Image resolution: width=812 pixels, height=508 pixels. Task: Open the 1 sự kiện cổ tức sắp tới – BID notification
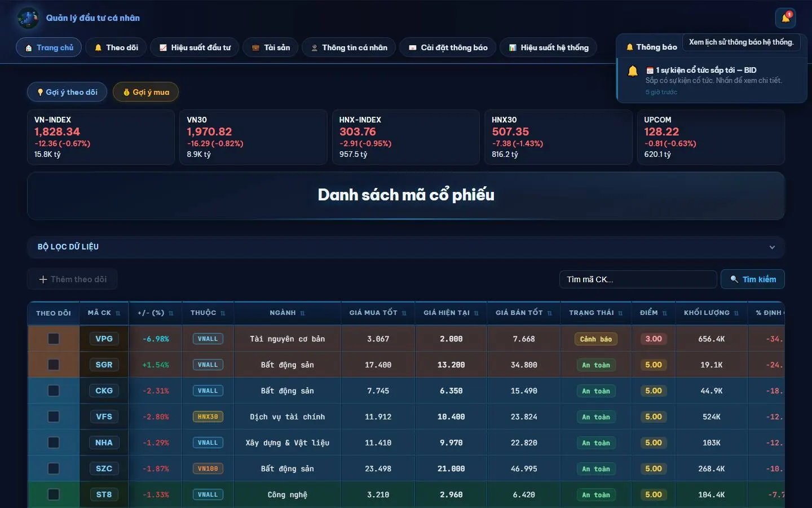712,80
